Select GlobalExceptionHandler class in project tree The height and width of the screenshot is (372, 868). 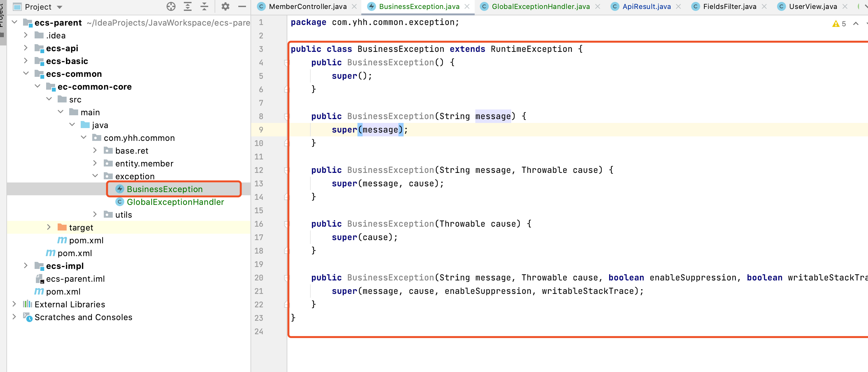pyautogui.click(x=175, y=202)
